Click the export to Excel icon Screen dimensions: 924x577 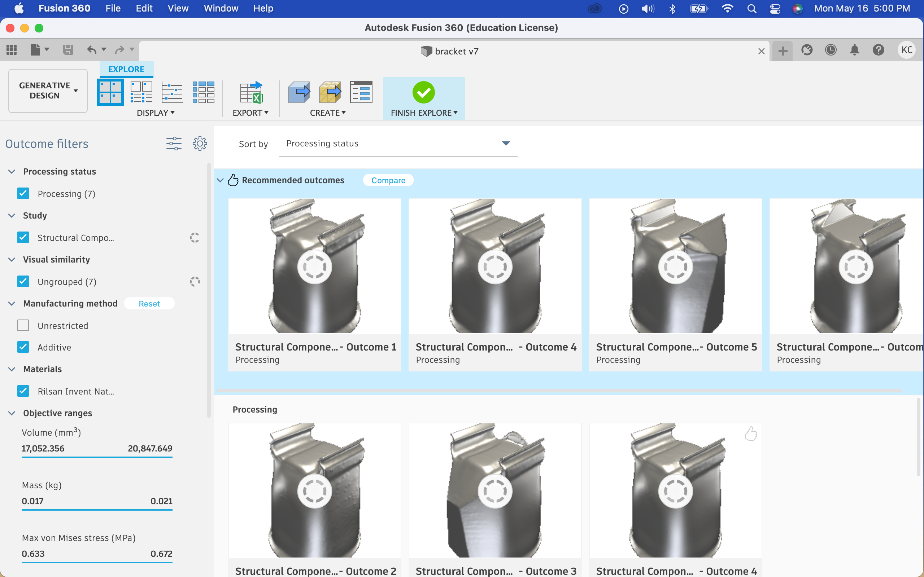[x=251, y=92]
